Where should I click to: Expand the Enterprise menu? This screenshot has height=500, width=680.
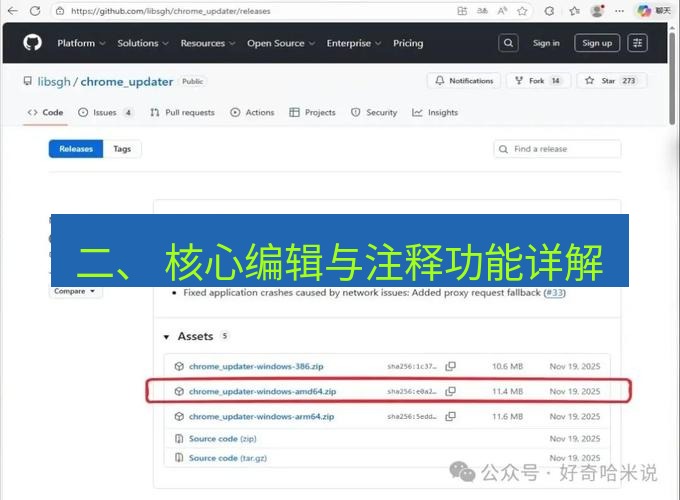coord(353,43)
